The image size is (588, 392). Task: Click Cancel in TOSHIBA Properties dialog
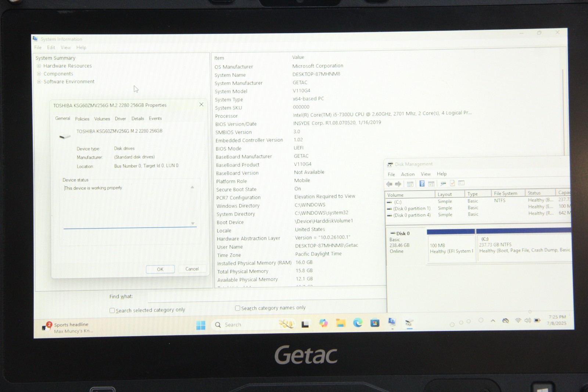click(x=192, y=269)
